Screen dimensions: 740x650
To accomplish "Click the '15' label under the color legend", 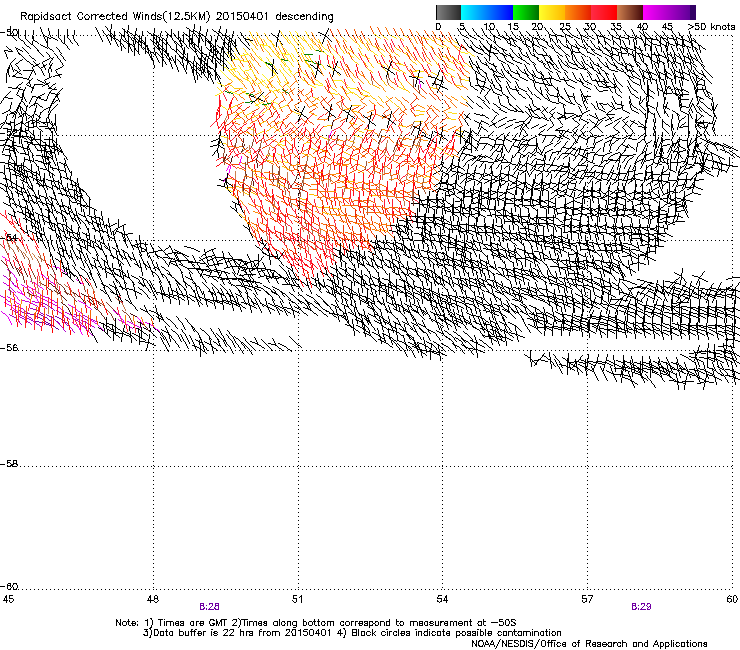I will [x=513, y=27].
